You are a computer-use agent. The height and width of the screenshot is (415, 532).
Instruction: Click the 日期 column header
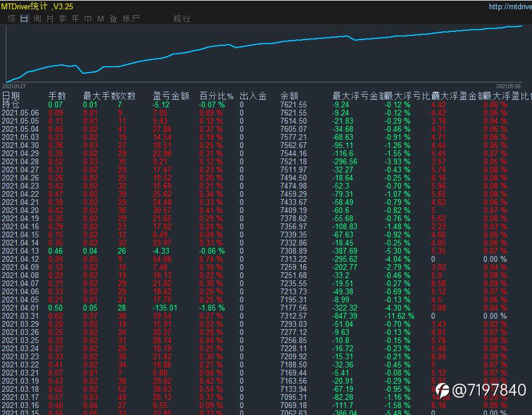point(11,96)
